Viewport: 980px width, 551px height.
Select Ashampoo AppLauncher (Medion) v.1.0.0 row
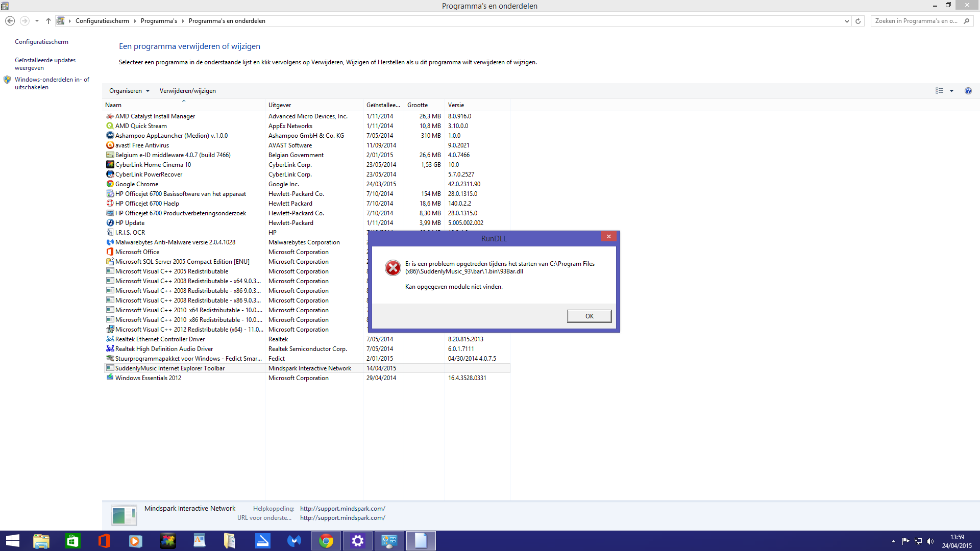[x=306, y=136]
